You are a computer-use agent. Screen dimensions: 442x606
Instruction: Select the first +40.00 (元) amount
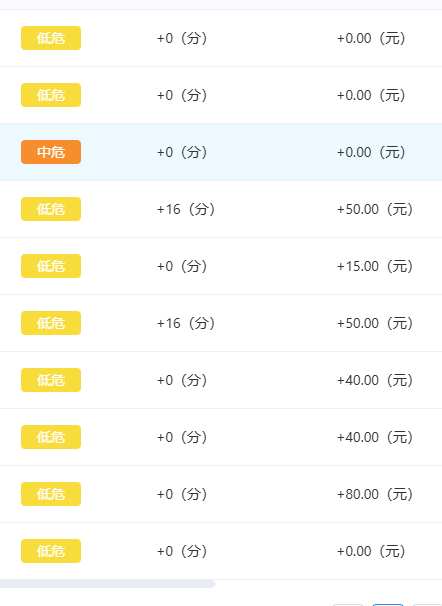[x=375, y=380]
